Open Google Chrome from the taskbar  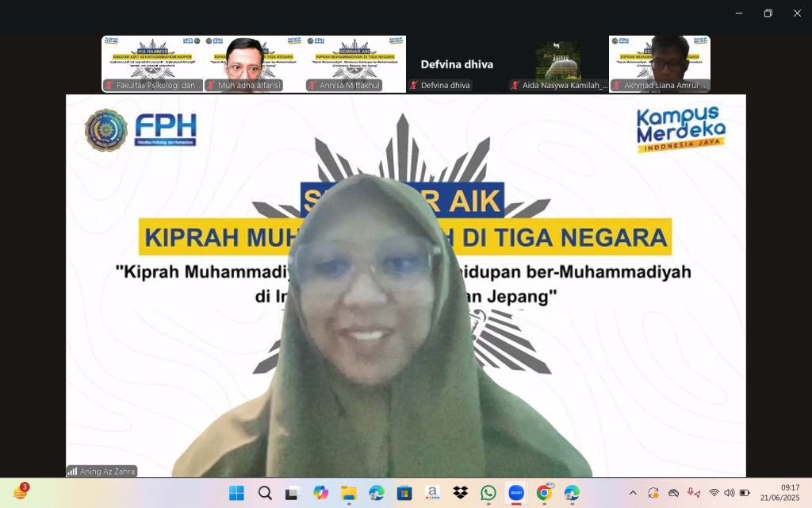coord(544,493)
